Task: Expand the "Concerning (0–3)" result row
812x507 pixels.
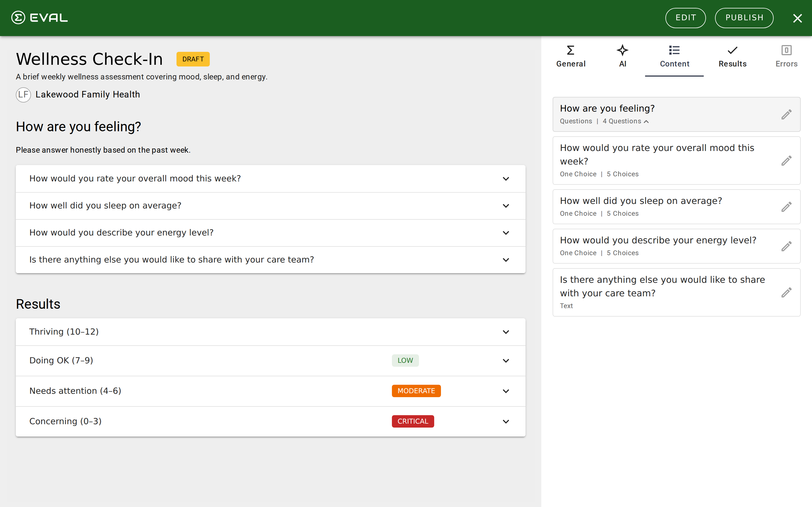Action: (x=506, y=421)
